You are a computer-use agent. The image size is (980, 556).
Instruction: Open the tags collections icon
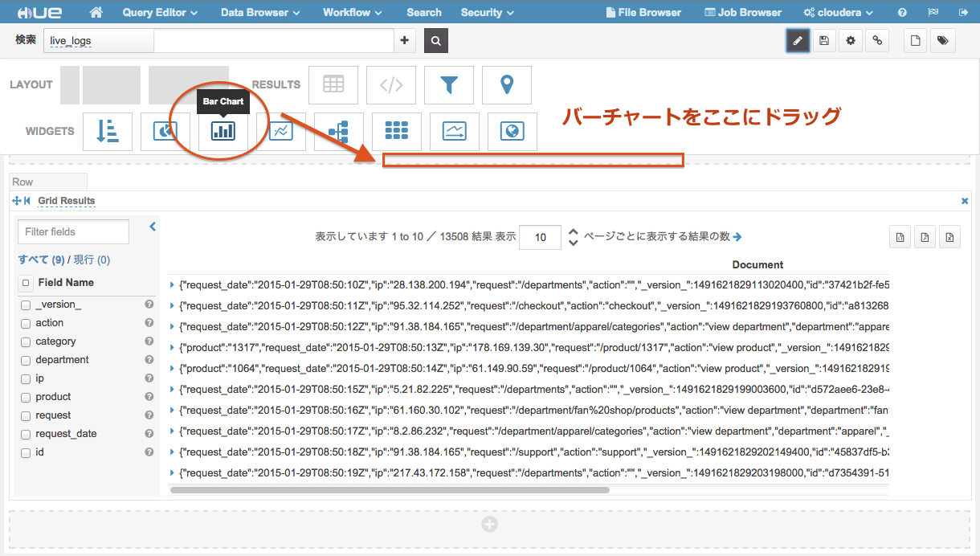[x=942, y=41]
